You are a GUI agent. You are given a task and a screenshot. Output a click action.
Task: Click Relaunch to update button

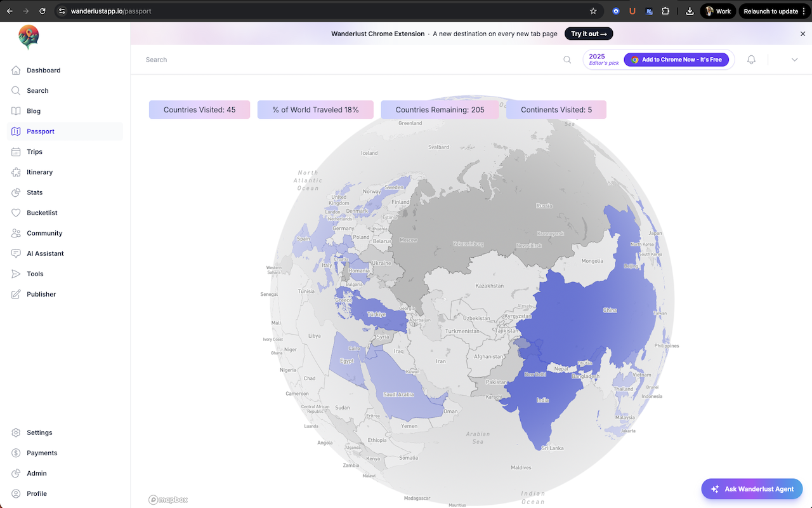coord(773,11)
